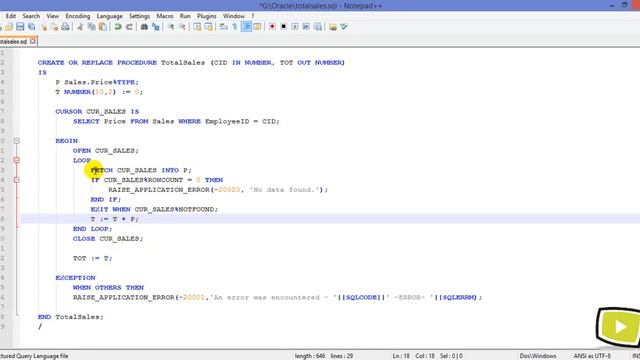Viewport: 640px width, 360px height.
Task: Toggle the highlighted Indent Guide icon
Action: click(246, 27)
